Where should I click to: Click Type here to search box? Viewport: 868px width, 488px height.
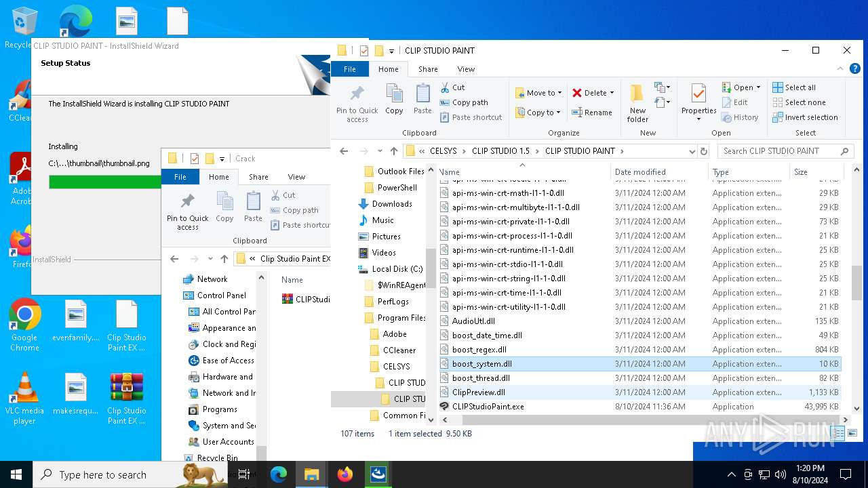[x=129, y=474]
